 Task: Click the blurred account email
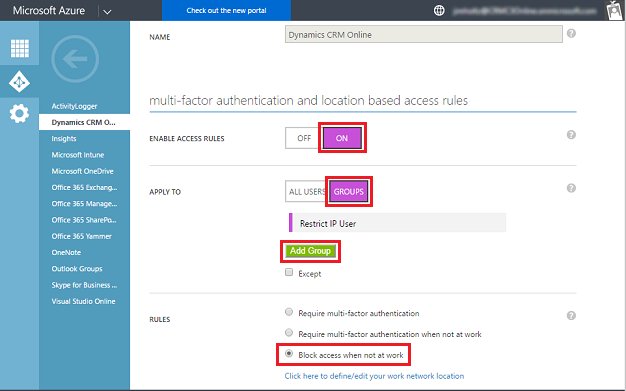click(525, 11)
